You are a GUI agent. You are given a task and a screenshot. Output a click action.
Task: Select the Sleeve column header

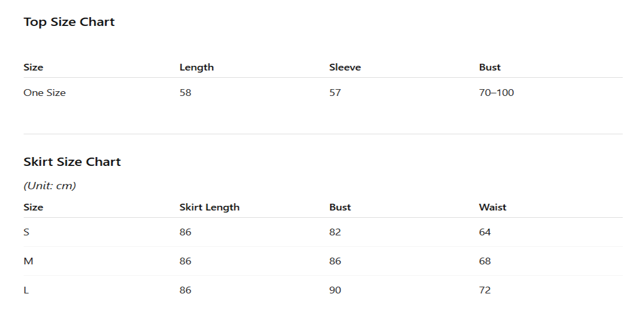345,67
